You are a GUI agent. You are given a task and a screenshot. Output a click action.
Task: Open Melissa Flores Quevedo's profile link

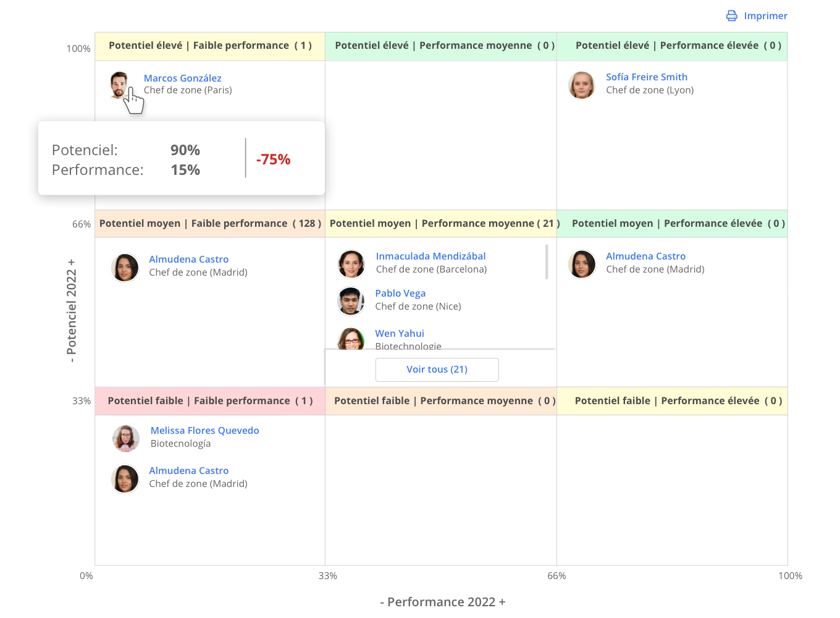click(204, 430)
